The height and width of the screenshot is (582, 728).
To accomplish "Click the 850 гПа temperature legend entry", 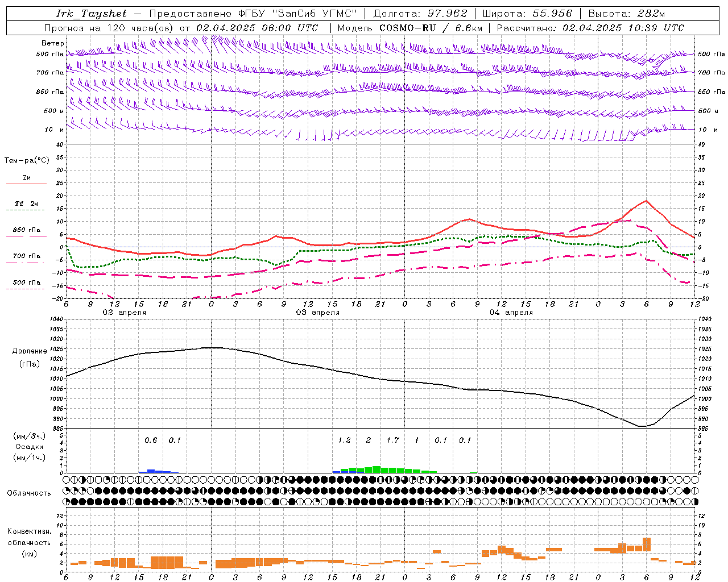I will tap(27, 230).
